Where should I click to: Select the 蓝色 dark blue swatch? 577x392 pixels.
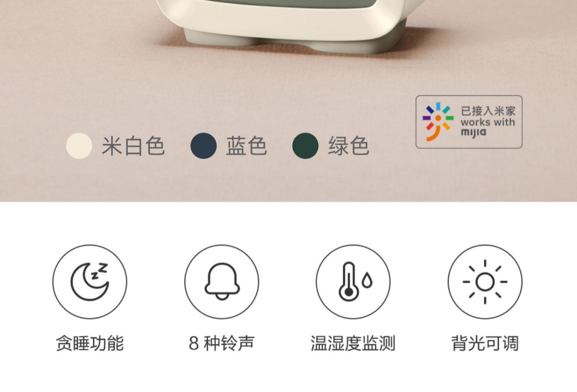click(x=203, y=146)
